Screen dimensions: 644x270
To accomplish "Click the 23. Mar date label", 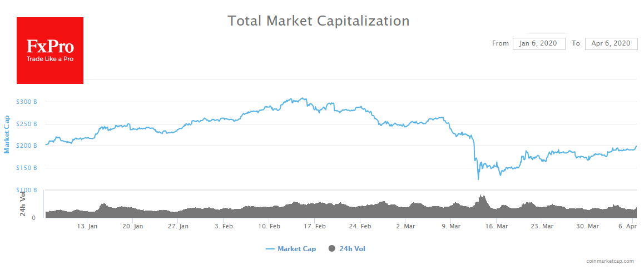I will 542,226.
